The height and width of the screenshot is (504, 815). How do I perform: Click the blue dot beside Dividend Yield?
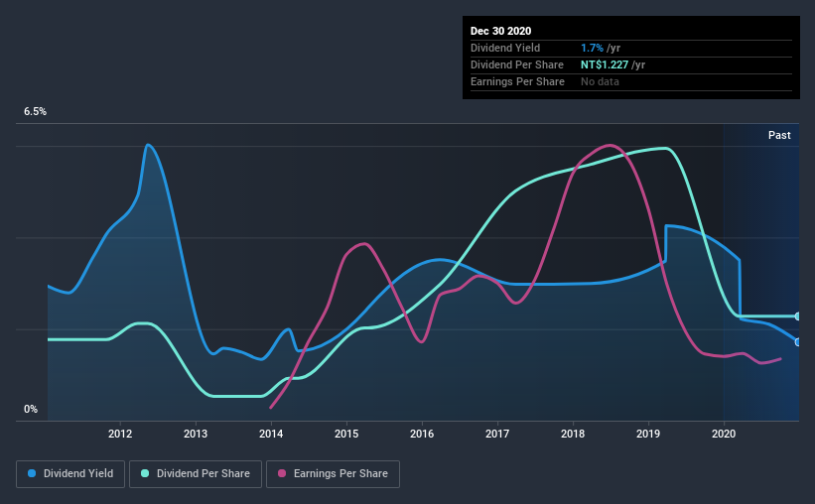(x=32, y=473)
